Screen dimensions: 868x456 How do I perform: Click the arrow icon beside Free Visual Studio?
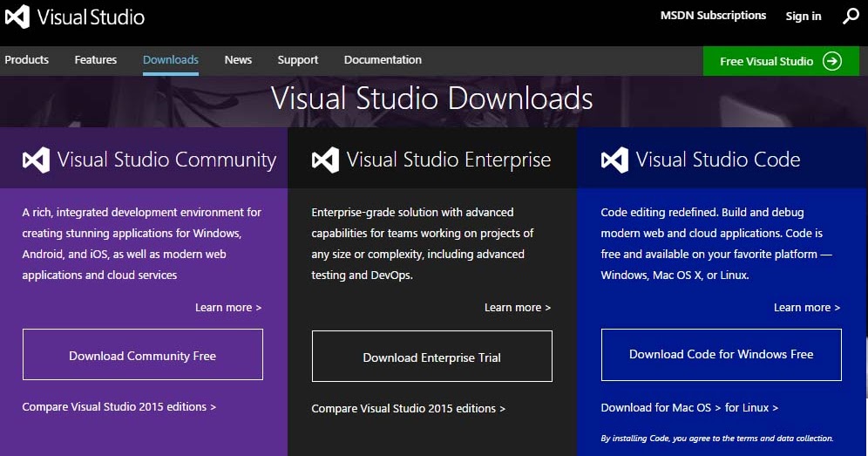pos(832,61)
